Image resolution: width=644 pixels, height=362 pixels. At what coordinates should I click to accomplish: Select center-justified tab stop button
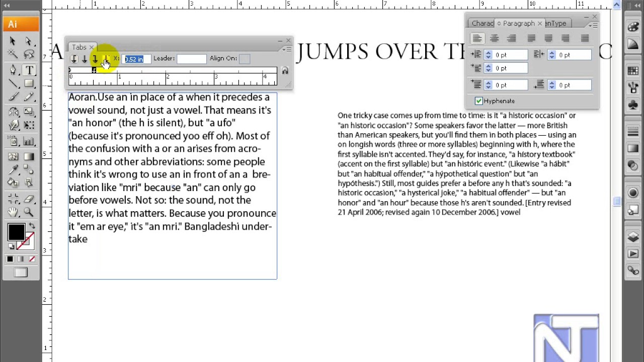pos(84,59)
